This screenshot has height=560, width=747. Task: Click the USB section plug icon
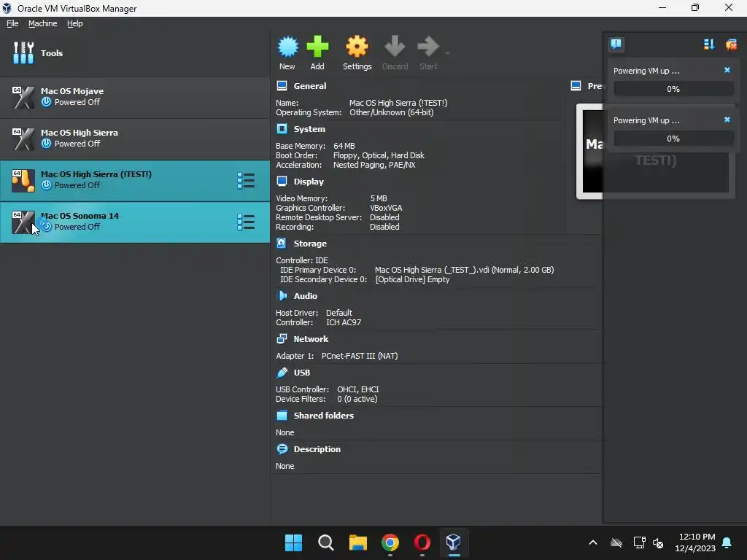click(282, 373)
